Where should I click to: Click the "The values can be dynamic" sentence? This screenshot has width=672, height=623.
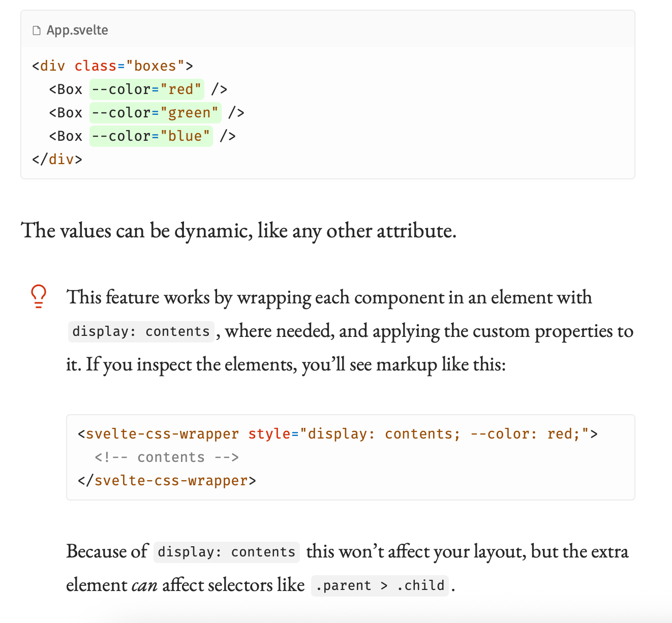(238, 231)
